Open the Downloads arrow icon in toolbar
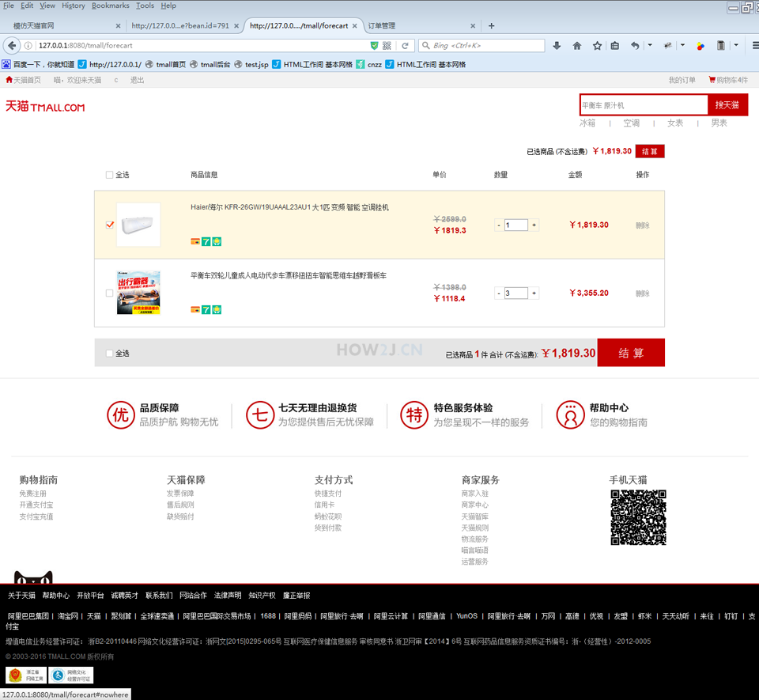 [557, 46]
